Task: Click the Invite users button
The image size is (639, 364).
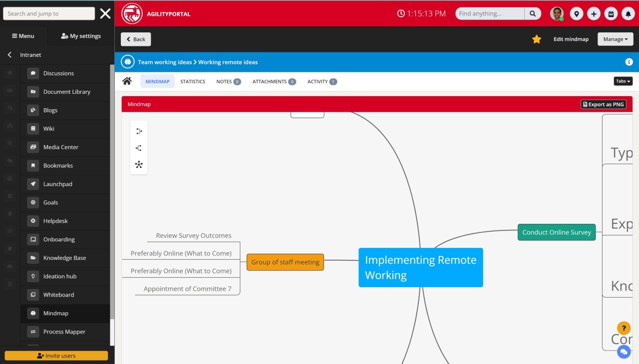Action: point(55,356)
